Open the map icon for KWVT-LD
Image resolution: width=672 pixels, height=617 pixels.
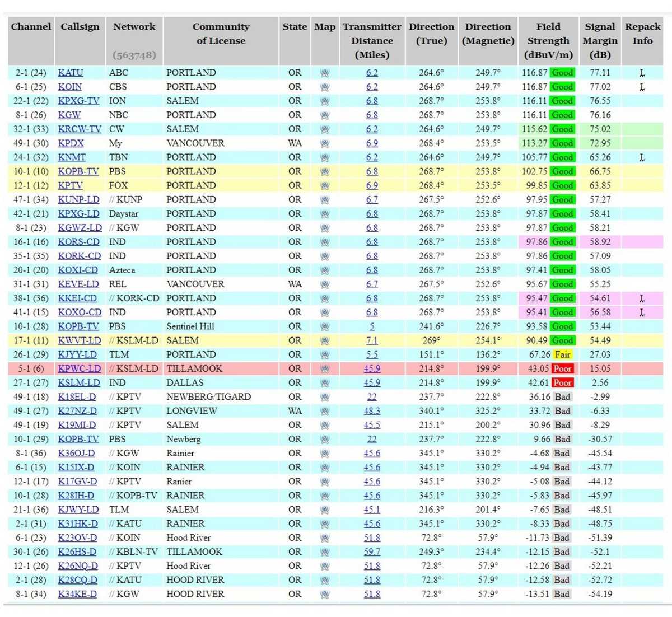tap(324, 340)
